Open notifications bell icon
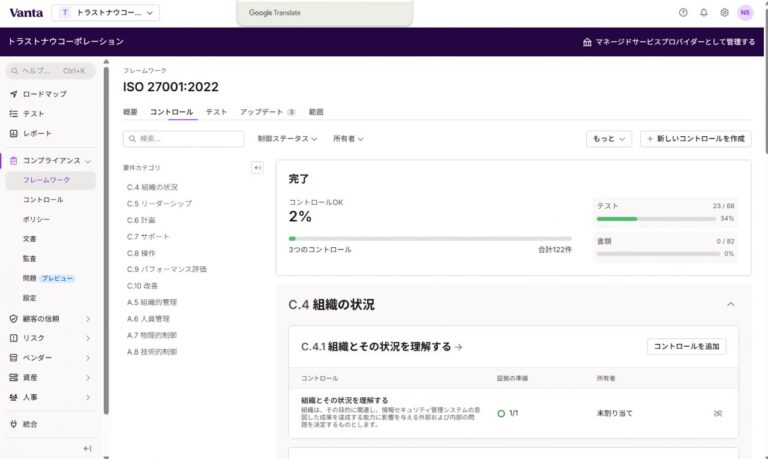The width and height of the screenshot is (768, 459). (x=703, y=13)
